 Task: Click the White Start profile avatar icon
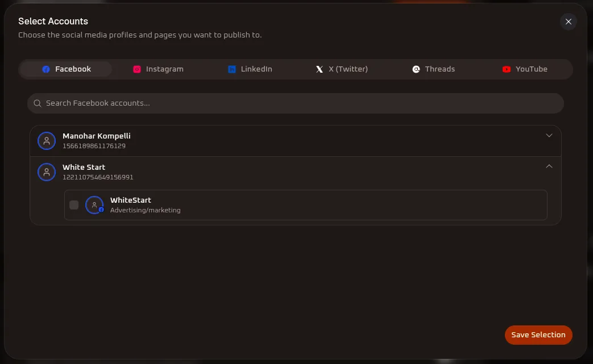point(47,172)
